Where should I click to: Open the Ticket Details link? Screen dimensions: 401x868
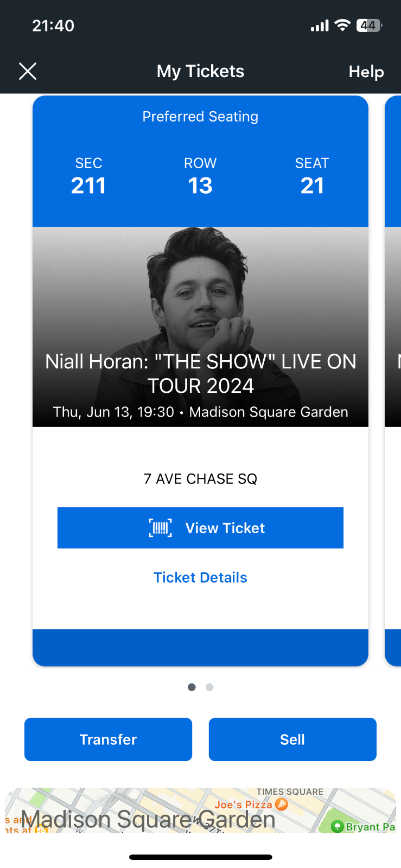(200, 577)
